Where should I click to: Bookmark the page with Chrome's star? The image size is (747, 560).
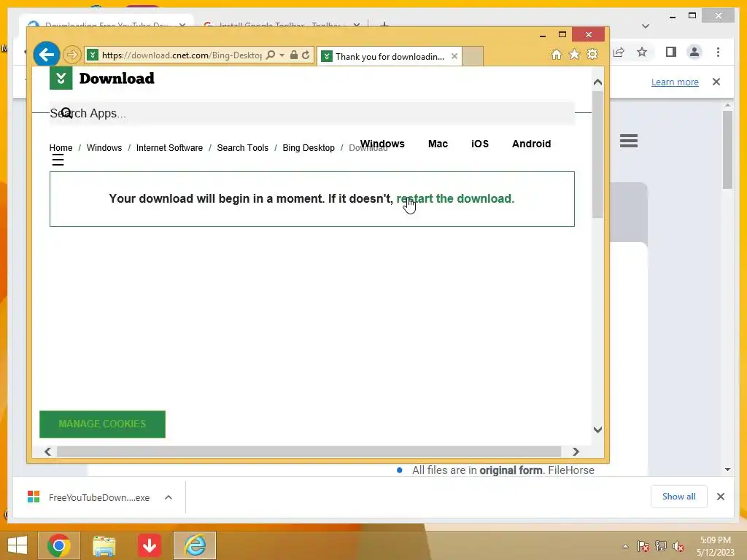(x=642, y=52)
